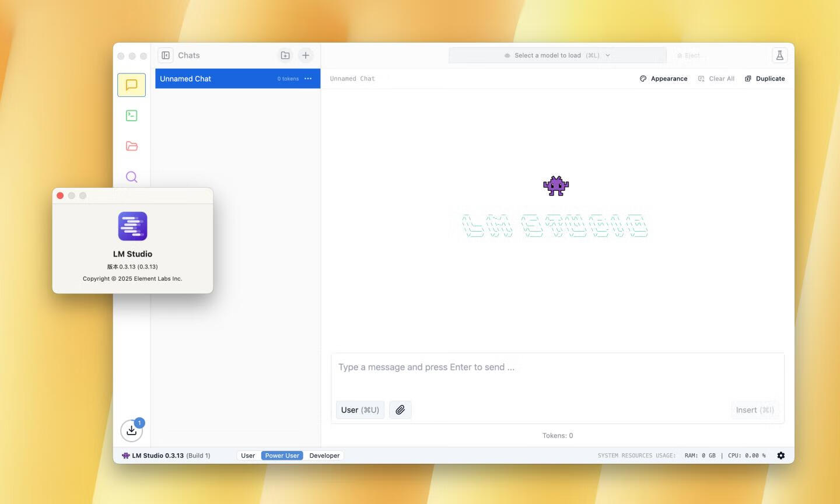
Task: Click the LM Studio ASCII art logo
Action: point(555,226)
